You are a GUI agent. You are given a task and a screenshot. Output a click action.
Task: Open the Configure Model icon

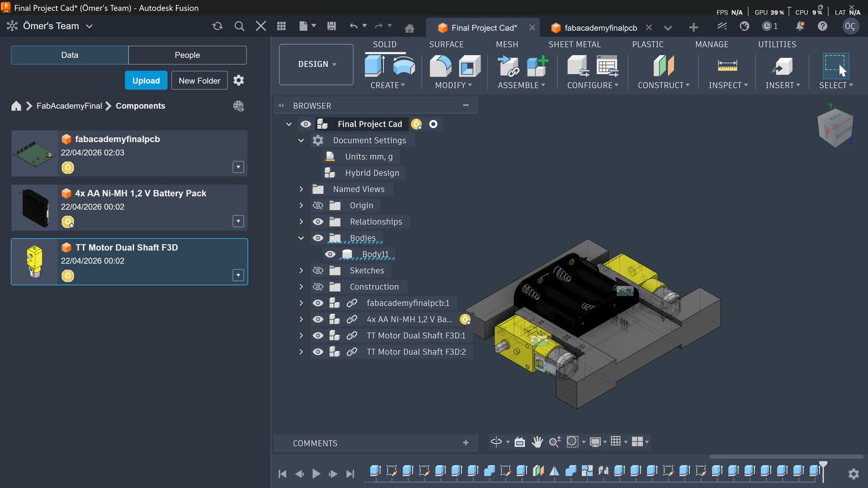point(578,66)
